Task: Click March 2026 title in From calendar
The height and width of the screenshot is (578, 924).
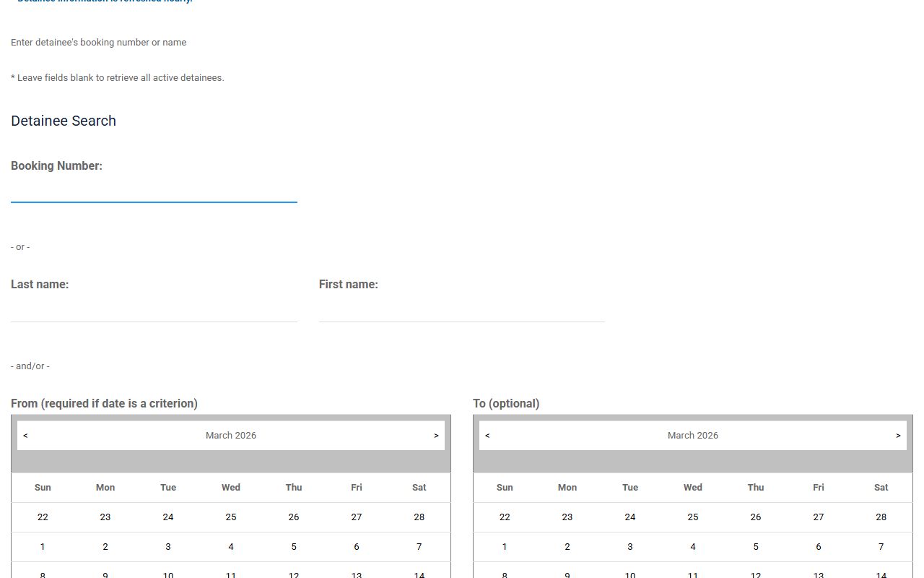Action: (x=231, y=436)
